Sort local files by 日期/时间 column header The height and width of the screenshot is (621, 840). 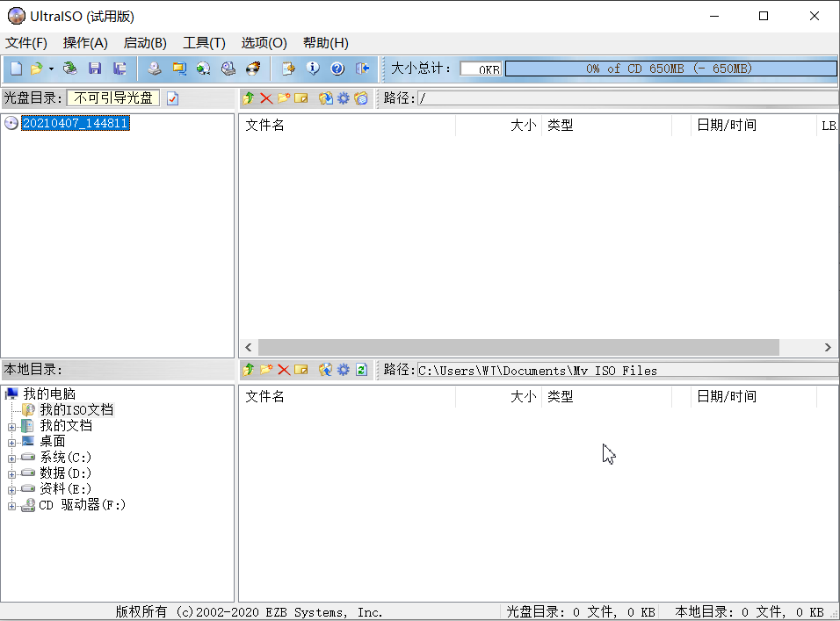[753, 397]
